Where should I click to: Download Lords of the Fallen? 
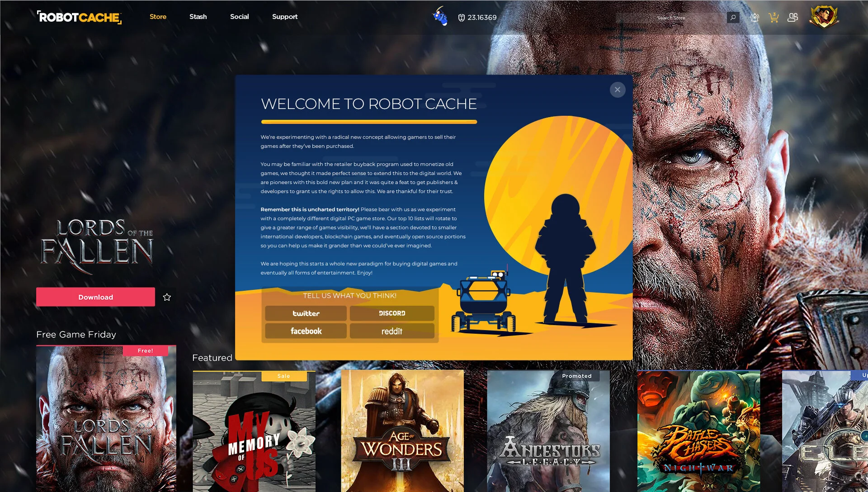[95, 297]
